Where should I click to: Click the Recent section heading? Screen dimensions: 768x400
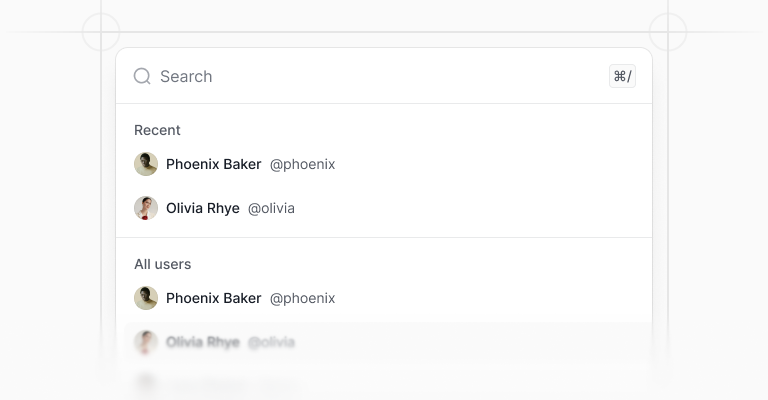tap(157, 130)
